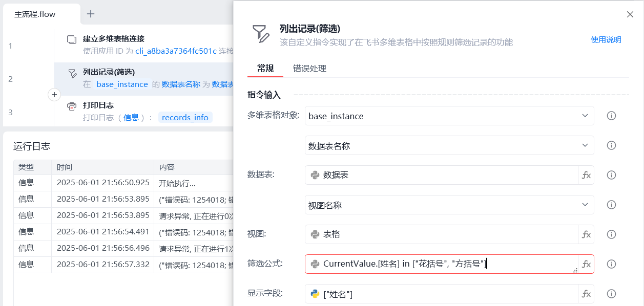Open the 使用说明 link
The width and height of the screenshot is (644, 306).
pos(606,39)
